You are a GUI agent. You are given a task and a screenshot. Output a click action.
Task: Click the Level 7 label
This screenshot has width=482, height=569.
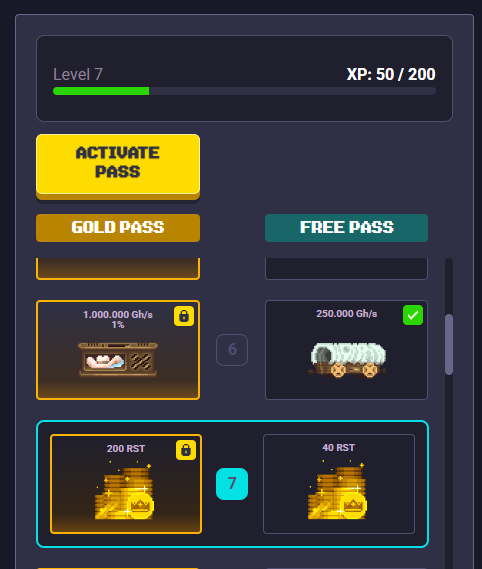pos(78,74)
